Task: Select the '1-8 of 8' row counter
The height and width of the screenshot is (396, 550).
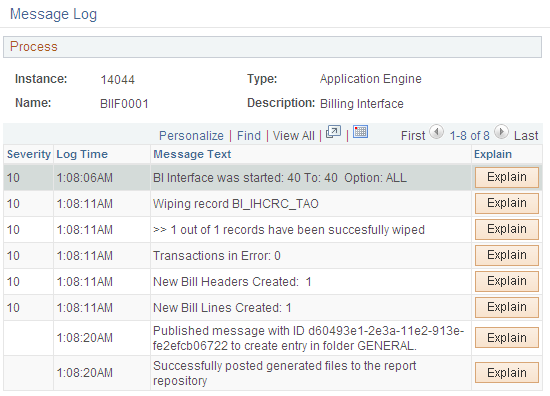Action: (469, 136)
